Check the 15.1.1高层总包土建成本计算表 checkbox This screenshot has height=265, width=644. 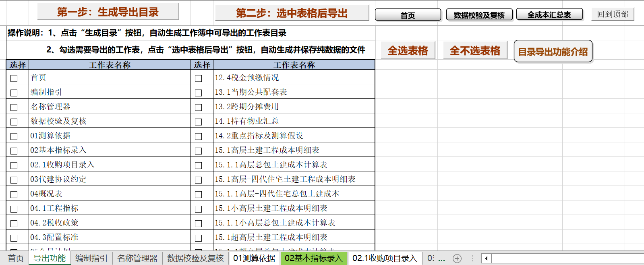coord(198,165)
